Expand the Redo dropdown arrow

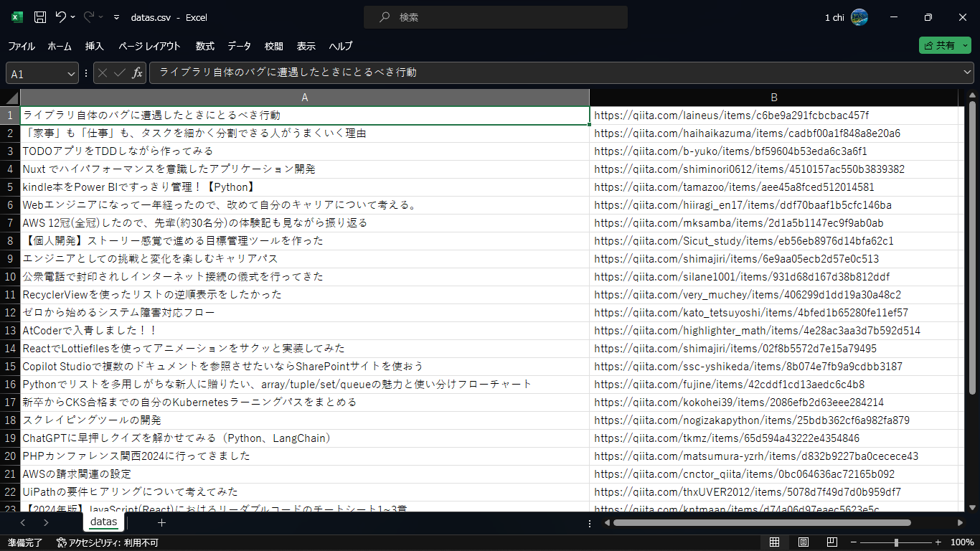coord(100,17)
